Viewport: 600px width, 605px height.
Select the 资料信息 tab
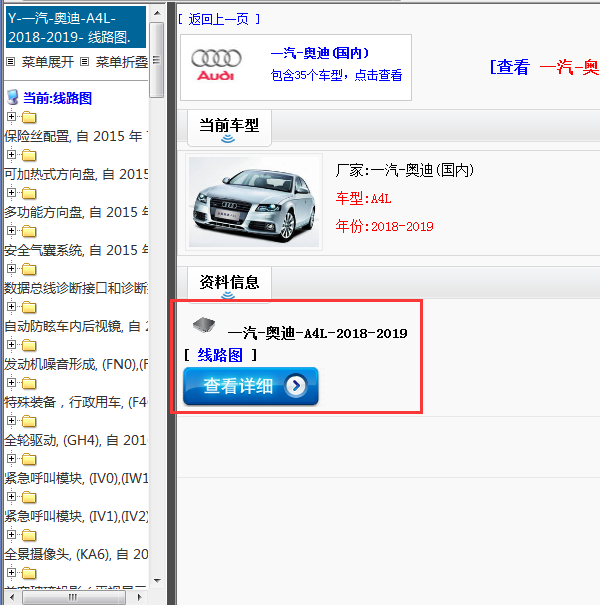[x=229, y=282]
